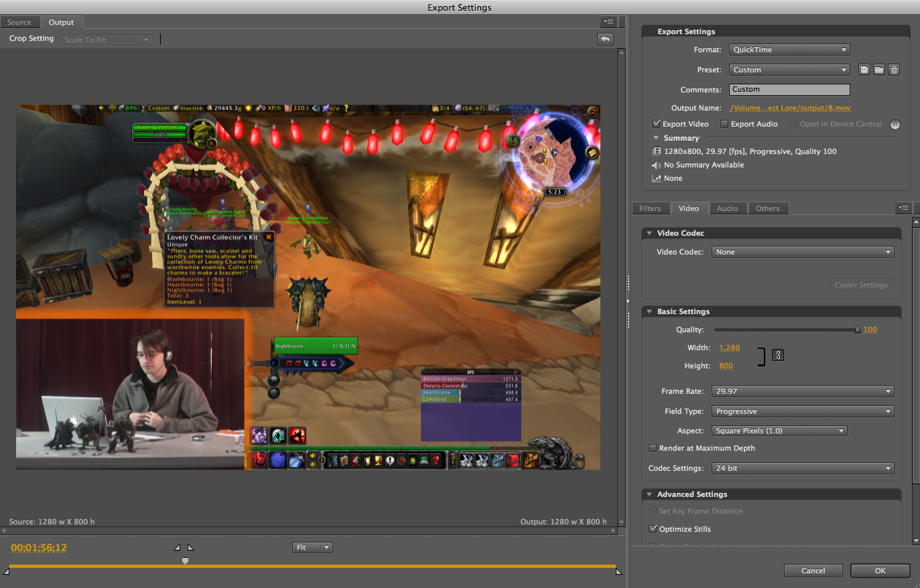
Task: Collapse the Advanced Settings section
Action: coord(649,494)
